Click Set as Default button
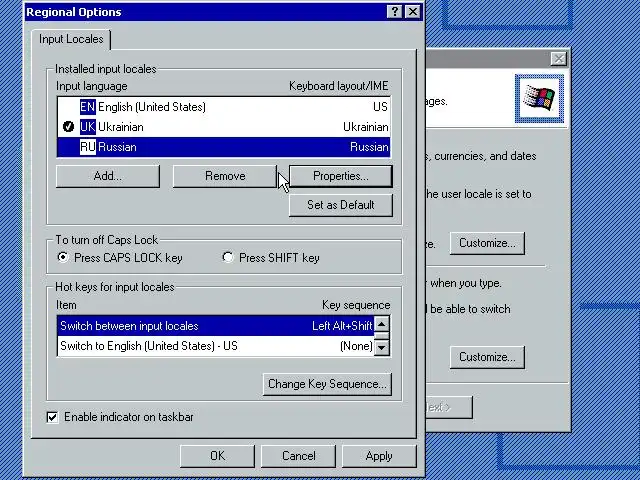This screenshot has width=640, height=480. coord(341,205)
